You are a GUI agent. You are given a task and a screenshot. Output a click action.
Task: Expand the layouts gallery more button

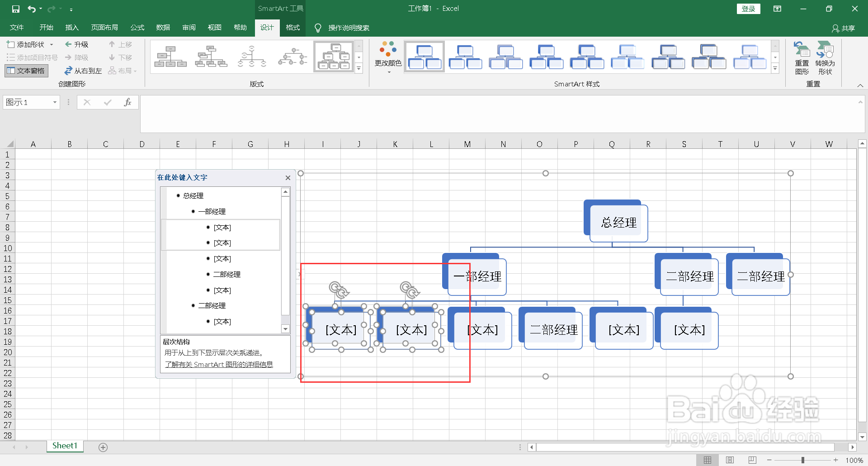[359, 68]
